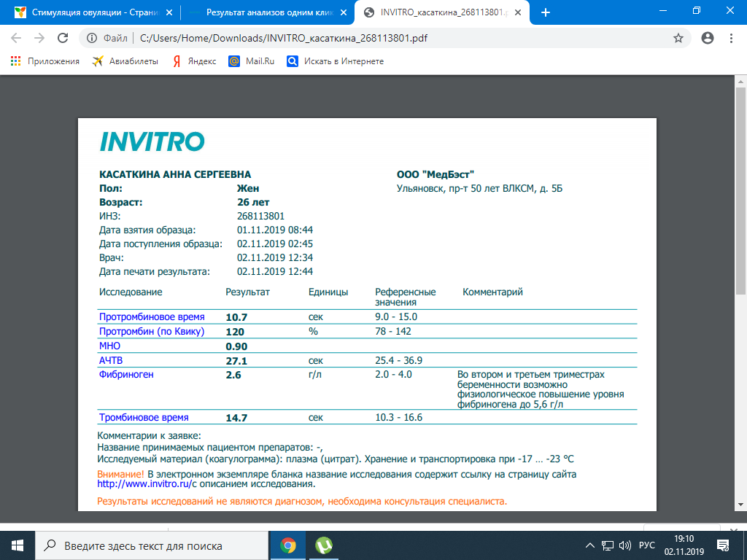The image size is (747, 560).
Task: Open the Windows notification center
Action: point(723,545)
